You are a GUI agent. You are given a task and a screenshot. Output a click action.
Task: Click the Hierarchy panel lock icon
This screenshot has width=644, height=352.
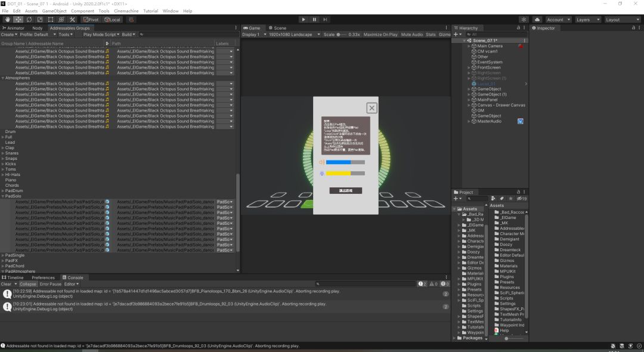(517, 28)
